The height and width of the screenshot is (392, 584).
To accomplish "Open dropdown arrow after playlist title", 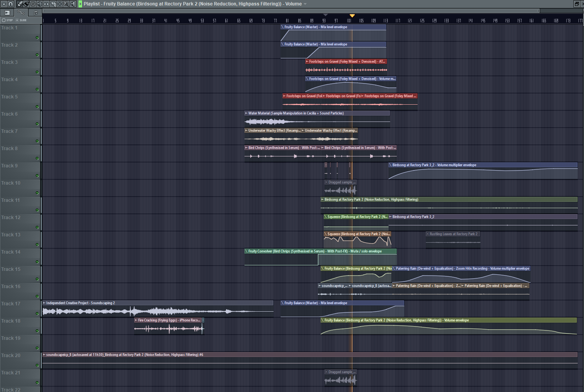I will click(x=305, y=4).
